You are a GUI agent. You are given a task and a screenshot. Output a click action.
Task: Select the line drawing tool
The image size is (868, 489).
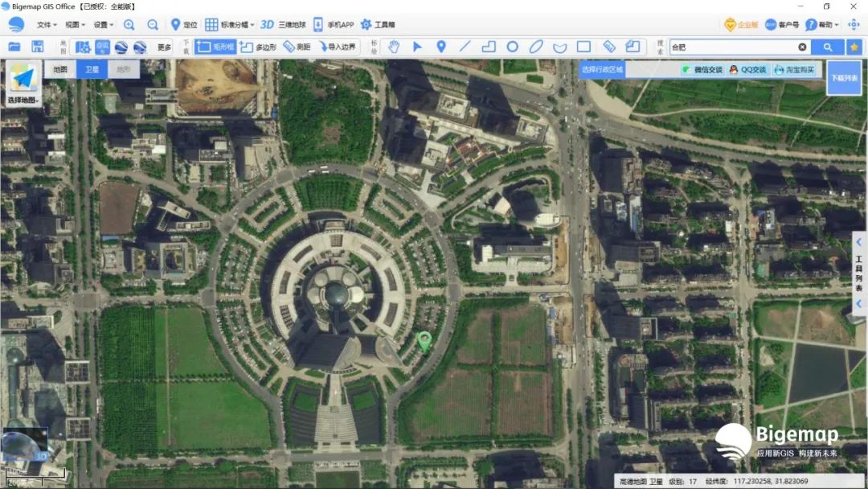point(465,47)
